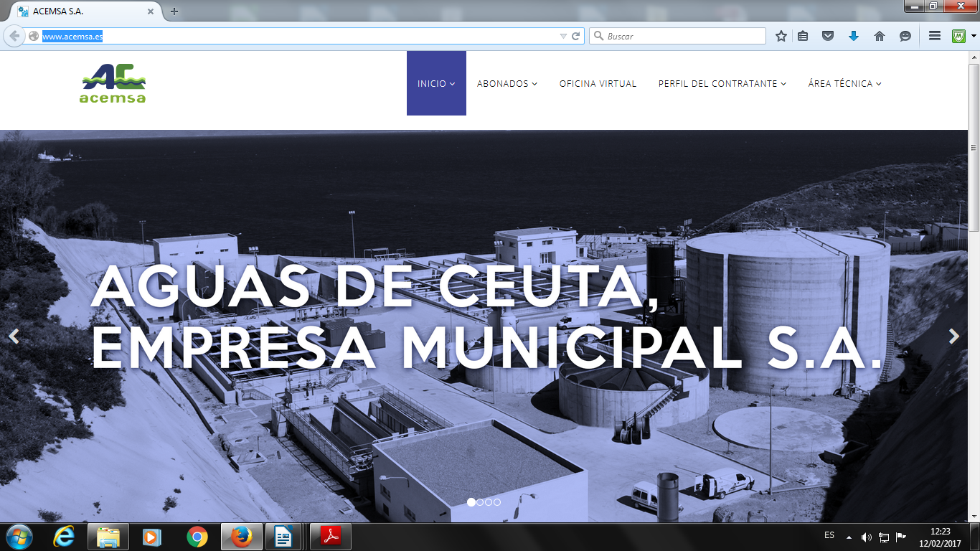The image size is (980, 551).
Task: Switch to the Firefox taskbar button
Action: point(242,537)
